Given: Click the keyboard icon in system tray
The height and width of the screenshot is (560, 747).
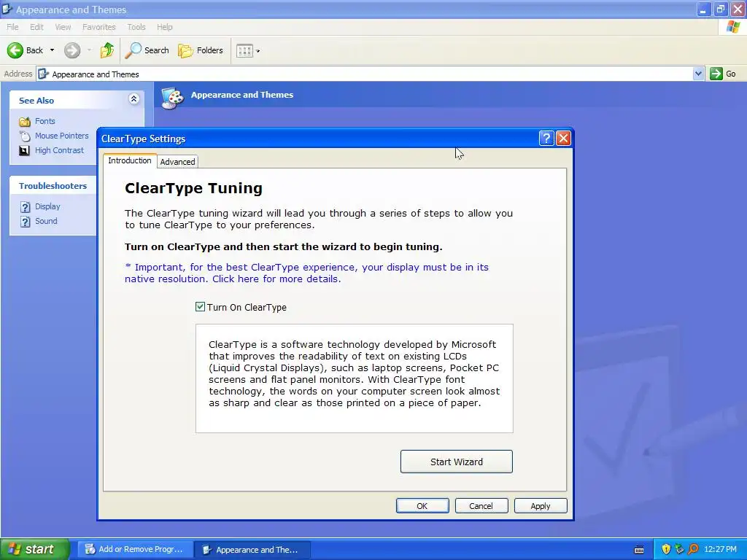Looking at the screenshot, I should [639, 550].
